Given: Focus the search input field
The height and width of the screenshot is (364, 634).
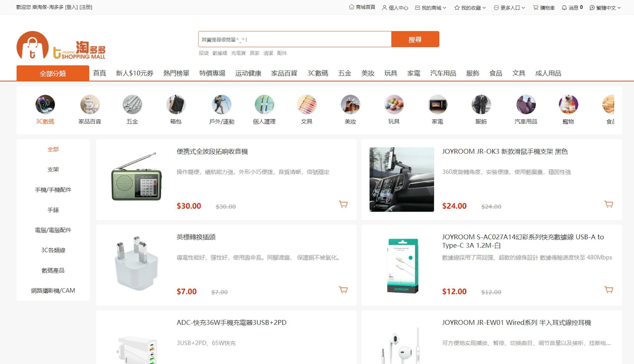Looking at the screenshot, I should click(295, 39).
